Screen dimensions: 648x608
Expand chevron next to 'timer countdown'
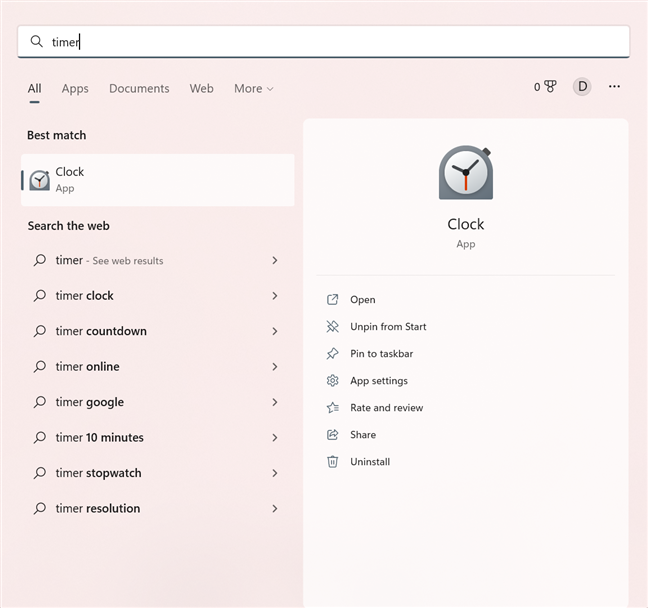[x=275, y=331]
